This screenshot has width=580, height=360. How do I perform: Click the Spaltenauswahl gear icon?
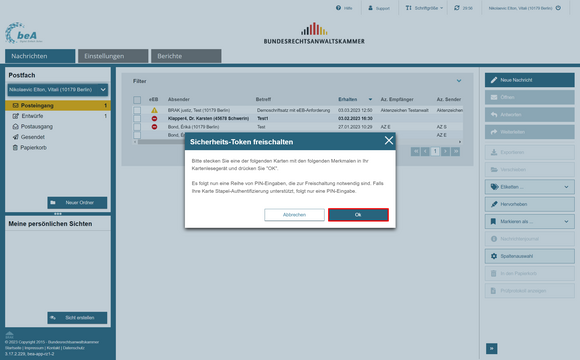(x=494, y=256)
